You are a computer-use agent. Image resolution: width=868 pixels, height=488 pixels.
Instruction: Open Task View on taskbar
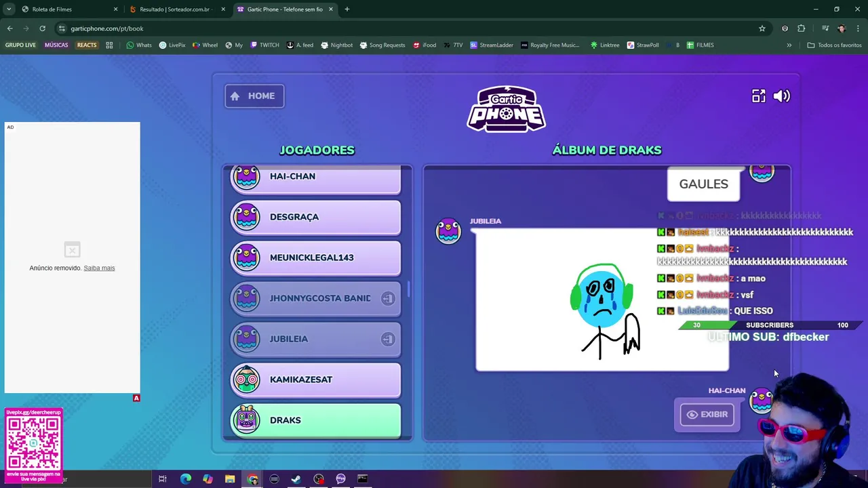[x=163, y=479]
